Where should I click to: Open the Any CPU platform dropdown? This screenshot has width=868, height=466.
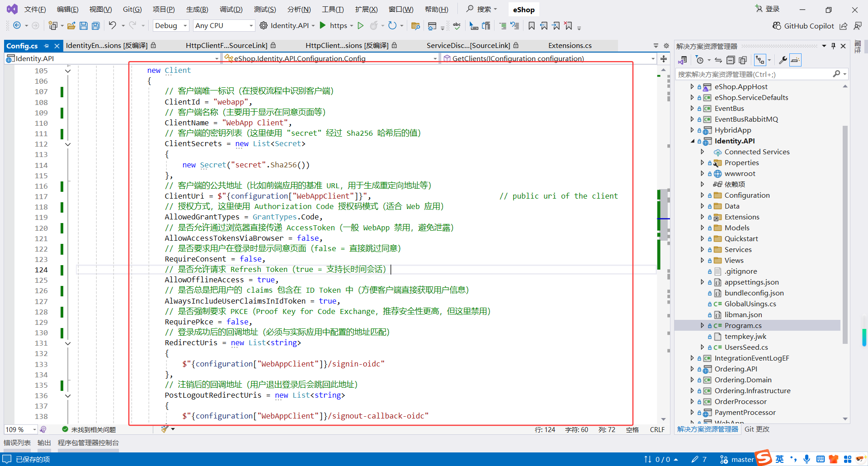point(223,25)
